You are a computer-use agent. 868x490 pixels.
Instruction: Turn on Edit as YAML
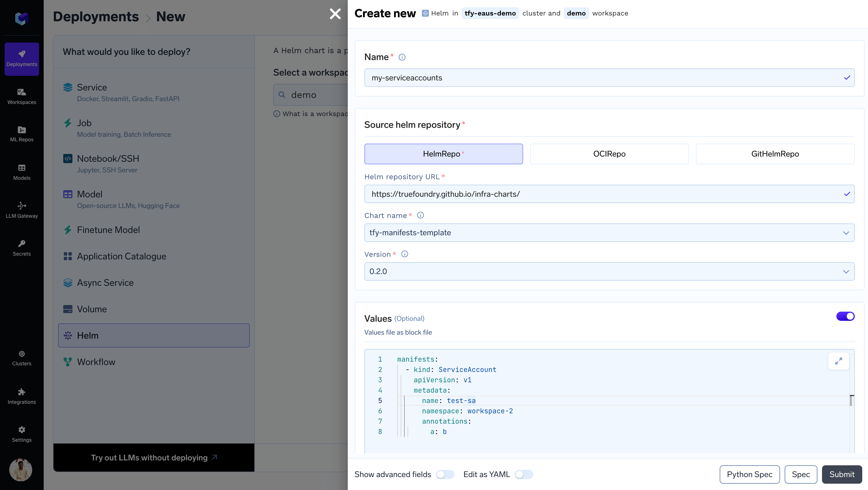pyautogui.click(x=524, y=474)
